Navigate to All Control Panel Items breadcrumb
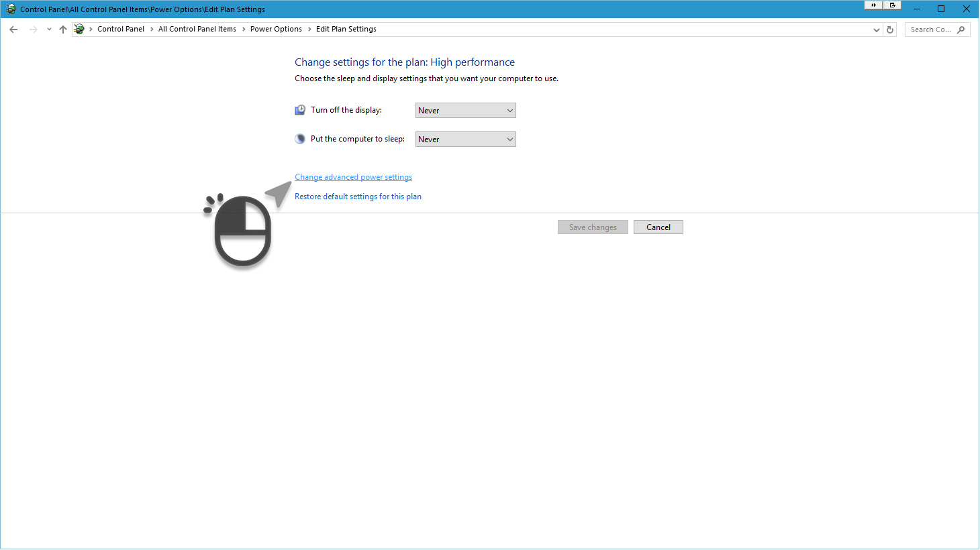The width and height of the screenshot is (980, 550). [x=197, y=30]
